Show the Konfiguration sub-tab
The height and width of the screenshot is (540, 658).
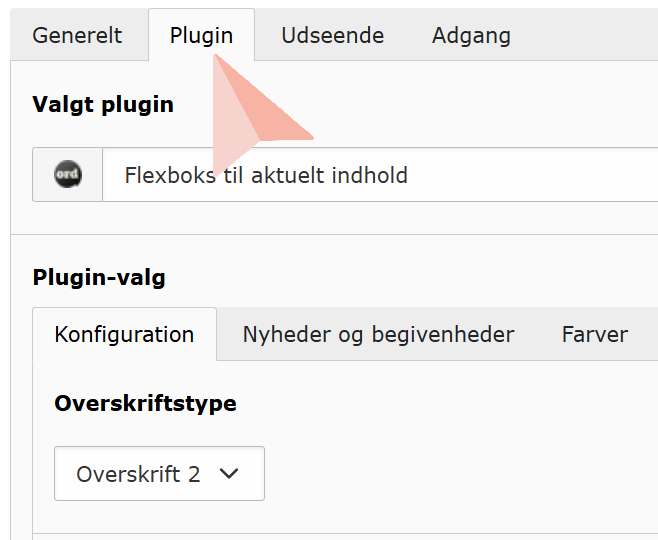pos(124,334)
